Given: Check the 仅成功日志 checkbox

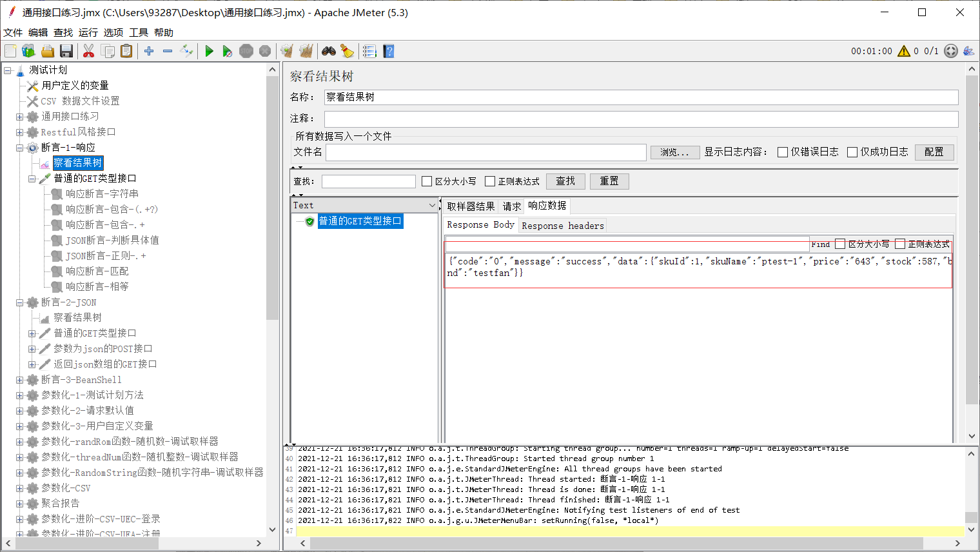Looking at the screenshot, I should [852, 152].
